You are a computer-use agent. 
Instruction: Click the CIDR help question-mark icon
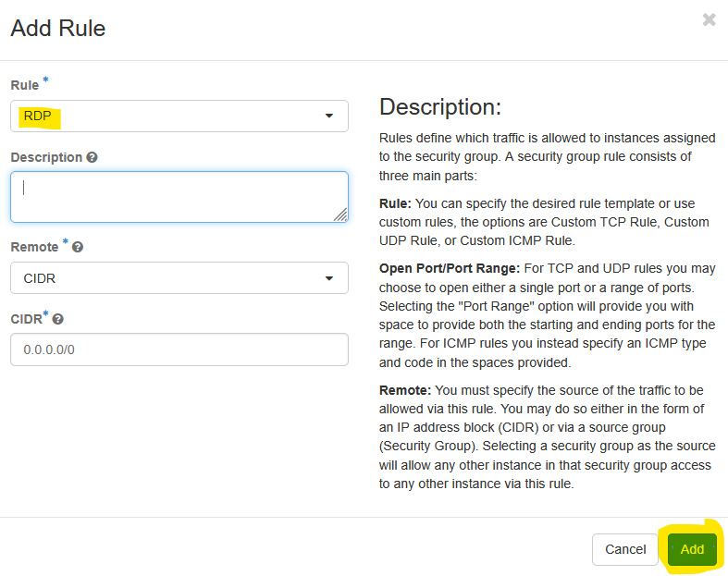[x=57, y=319]
